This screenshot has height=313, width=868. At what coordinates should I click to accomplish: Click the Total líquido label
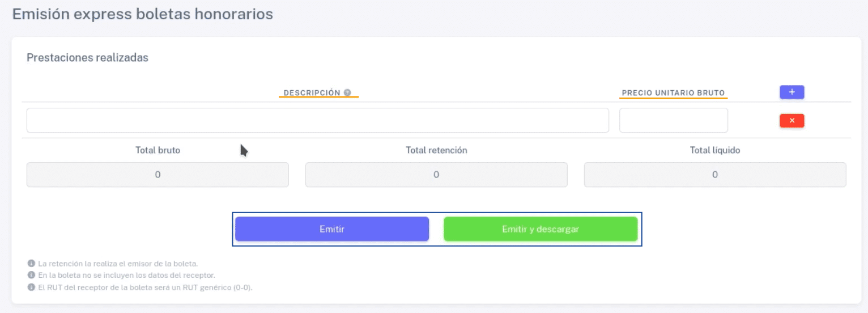click(715, 150)
